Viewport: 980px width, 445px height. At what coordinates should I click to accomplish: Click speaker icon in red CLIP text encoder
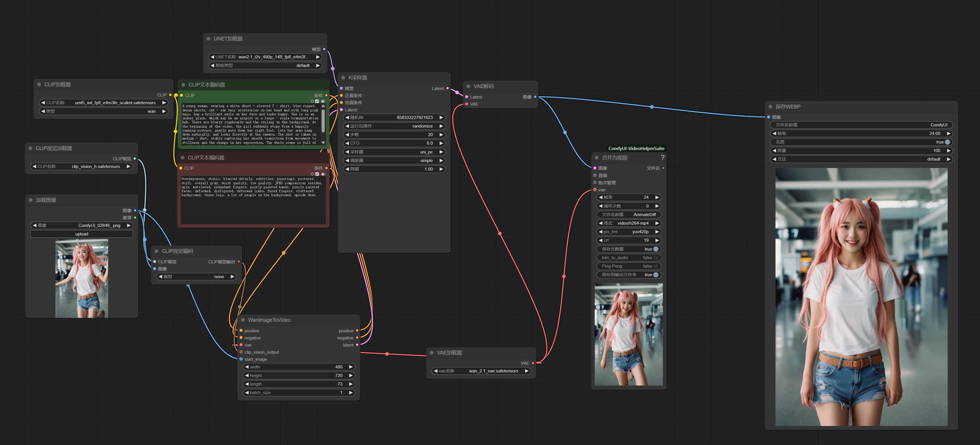click(323, 174)
